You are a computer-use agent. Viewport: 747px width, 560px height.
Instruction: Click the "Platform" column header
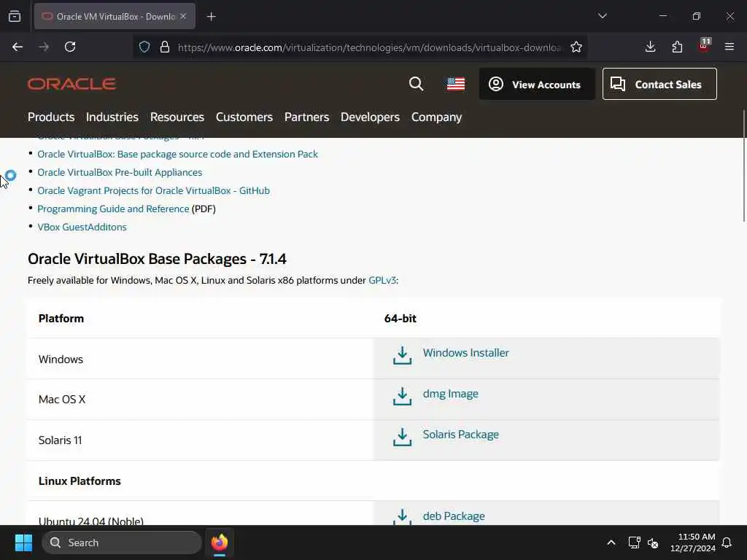[x=61, y=318]
